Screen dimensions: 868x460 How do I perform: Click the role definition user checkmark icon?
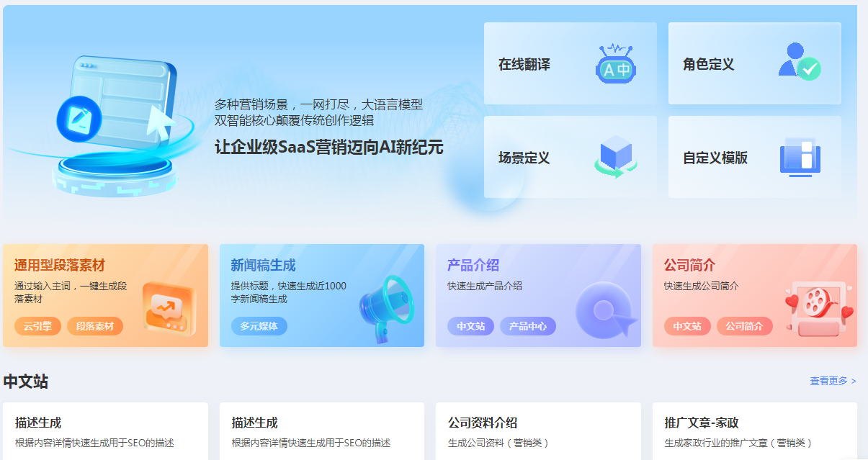click(x=800, y=62)
